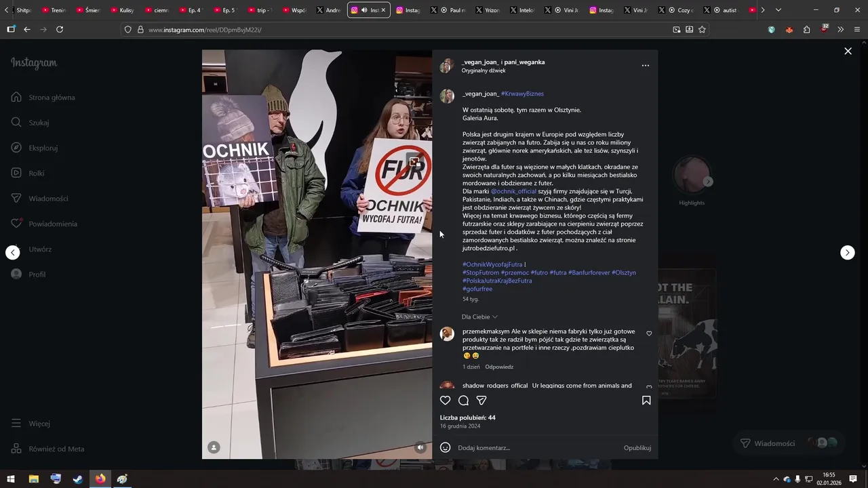Viewport: 868px width, 488px height.
Task: Open Również od Meta menu
Action: (47, 449)
